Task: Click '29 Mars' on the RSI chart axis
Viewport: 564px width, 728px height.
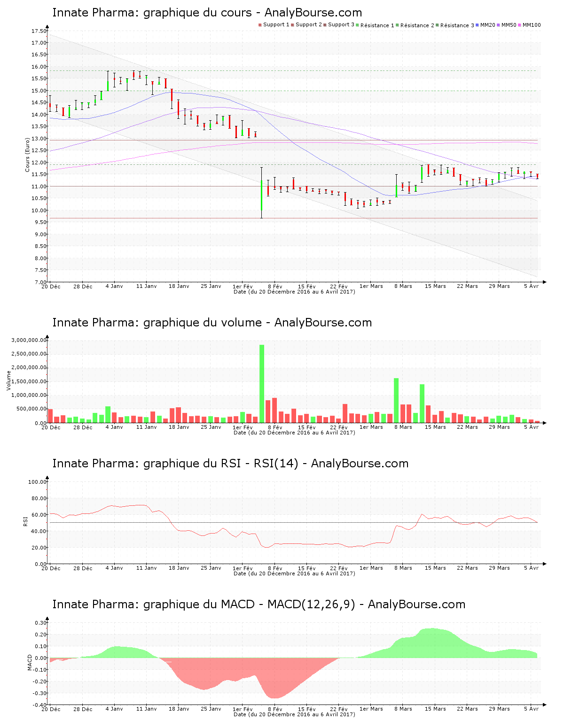Action: [499, 568]
